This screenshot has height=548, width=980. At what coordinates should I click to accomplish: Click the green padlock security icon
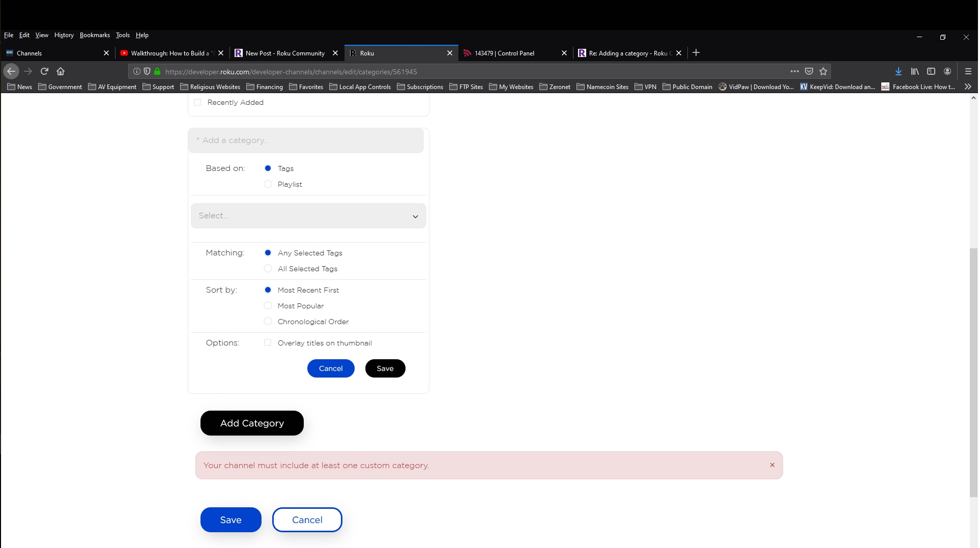(157, 71)
